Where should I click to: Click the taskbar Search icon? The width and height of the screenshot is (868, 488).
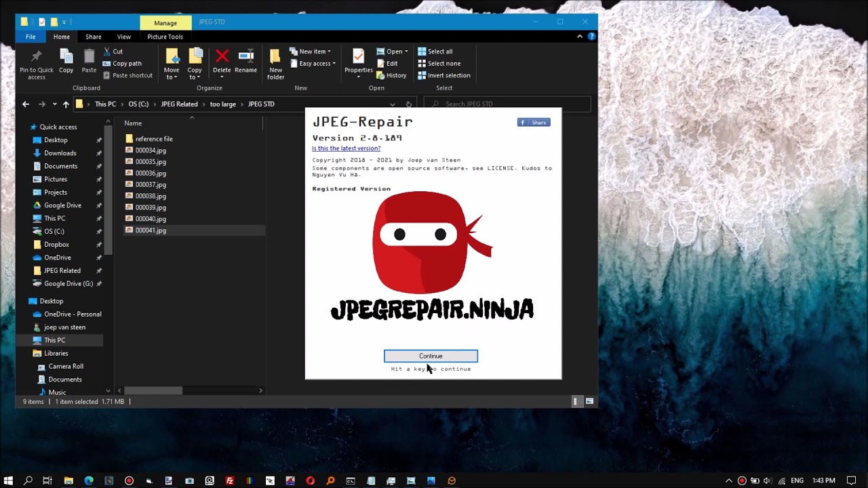click(x=28, y=481)
